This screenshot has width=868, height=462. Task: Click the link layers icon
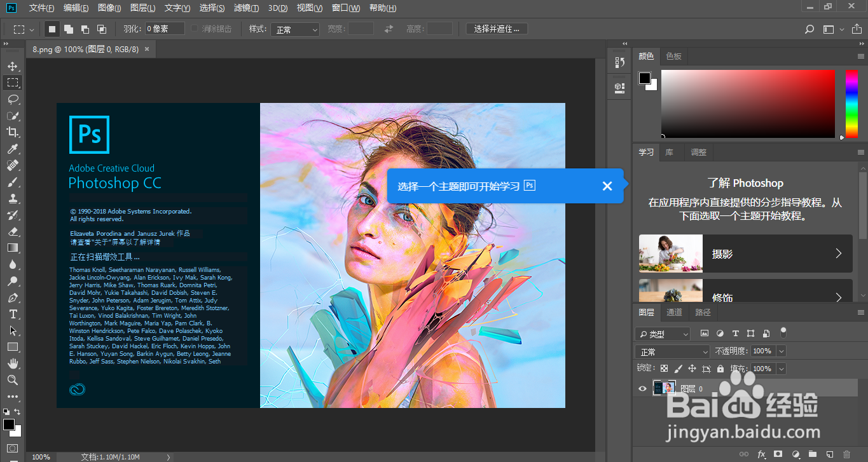(744, 454)
